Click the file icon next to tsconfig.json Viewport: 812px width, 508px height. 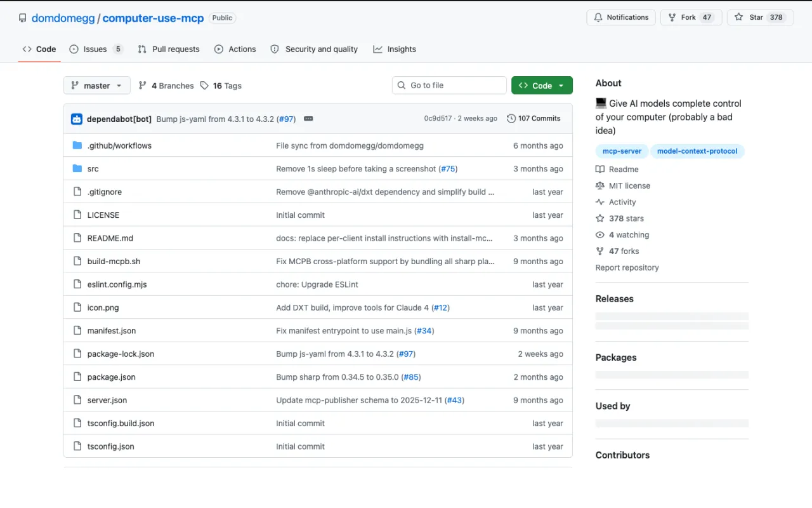(x=77, y=446)
